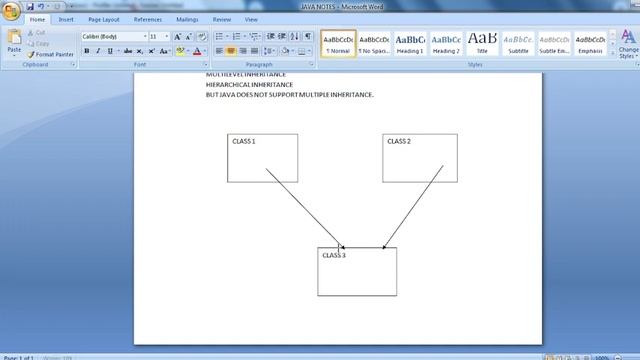Toggle show paragraph marks

tap(308, 37)
